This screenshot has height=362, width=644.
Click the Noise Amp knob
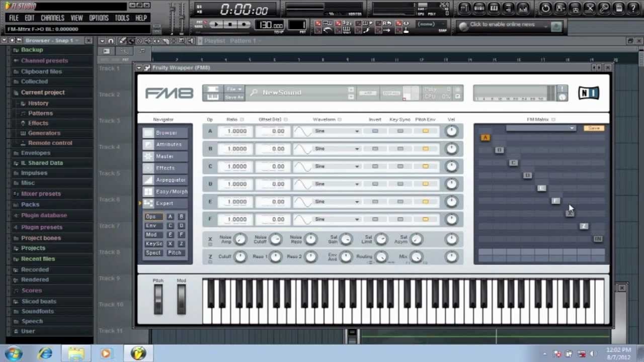(x=240, y=239)
